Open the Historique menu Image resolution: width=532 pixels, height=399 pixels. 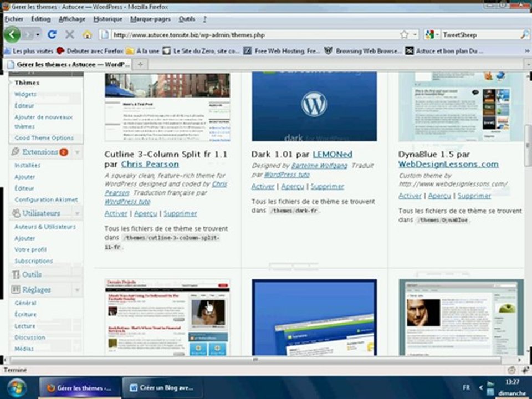[x=108, y=19]
